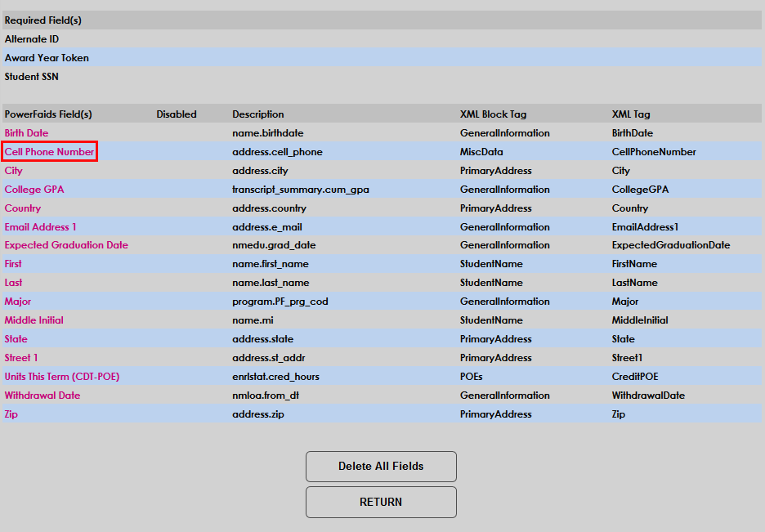
Task: Click the Withdrawal Date field link
Action: pos(42,395)
